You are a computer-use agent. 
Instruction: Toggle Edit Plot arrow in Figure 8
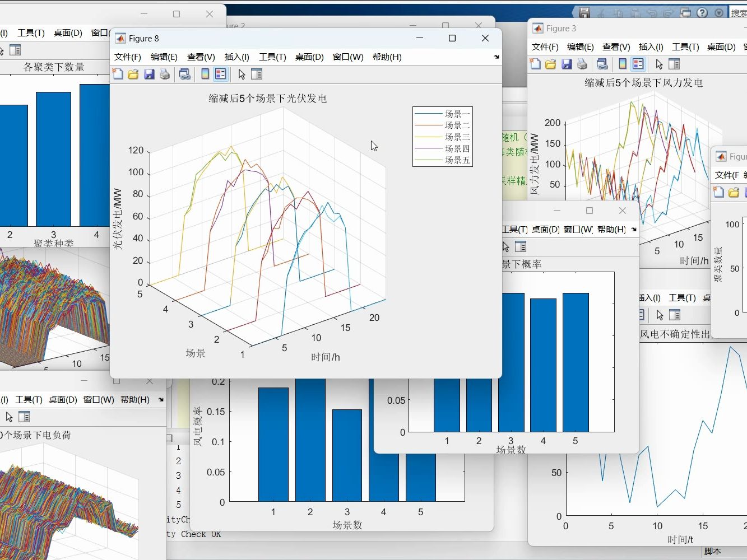(x=242, y=74)
